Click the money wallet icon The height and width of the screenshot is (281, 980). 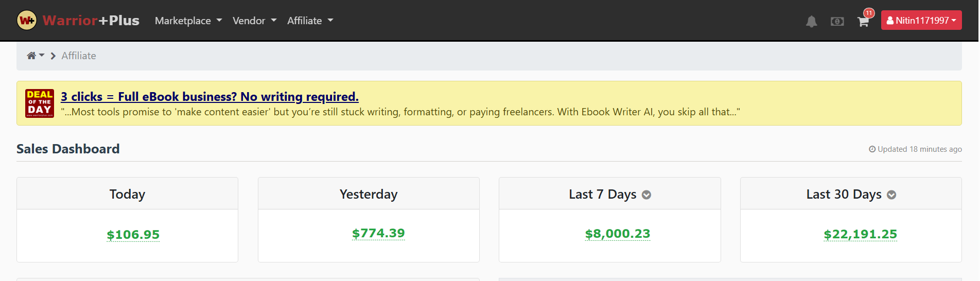click(x=837, y=21)
